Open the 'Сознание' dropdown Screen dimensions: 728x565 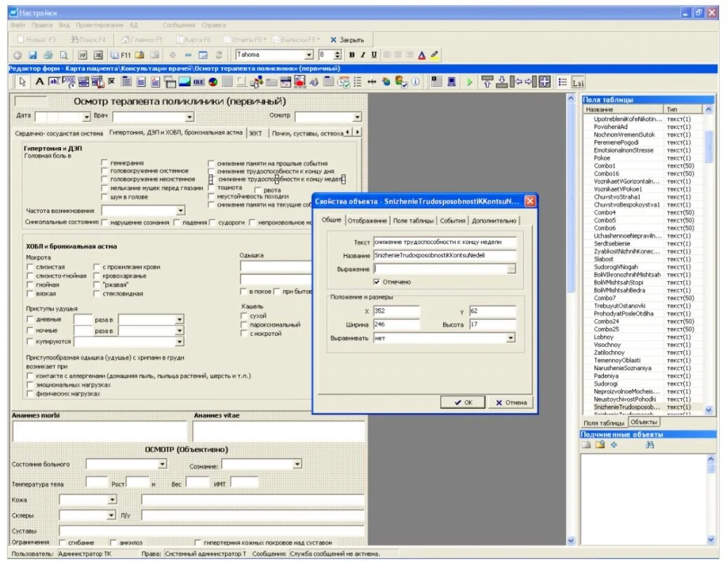(297, 464)
